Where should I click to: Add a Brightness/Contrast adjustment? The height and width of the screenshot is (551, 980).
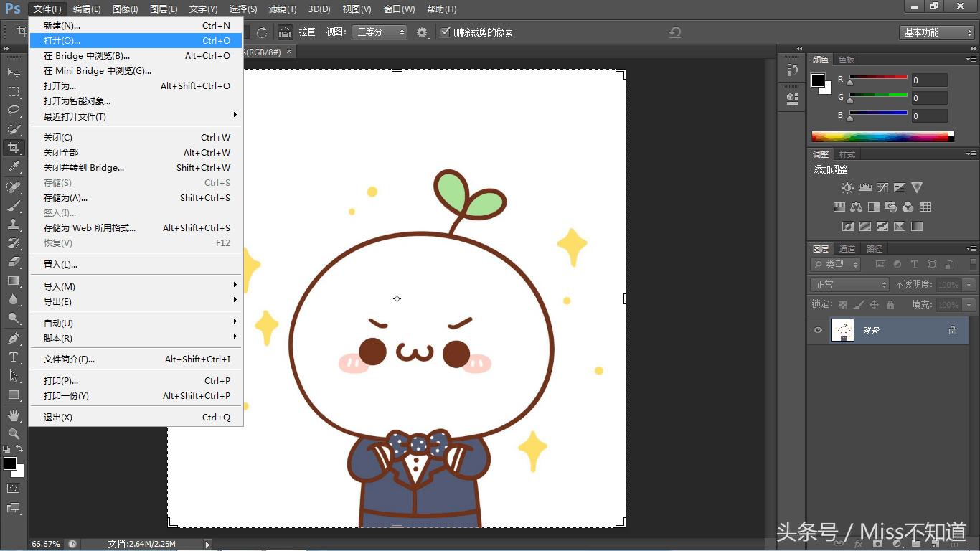click(847, 188)
